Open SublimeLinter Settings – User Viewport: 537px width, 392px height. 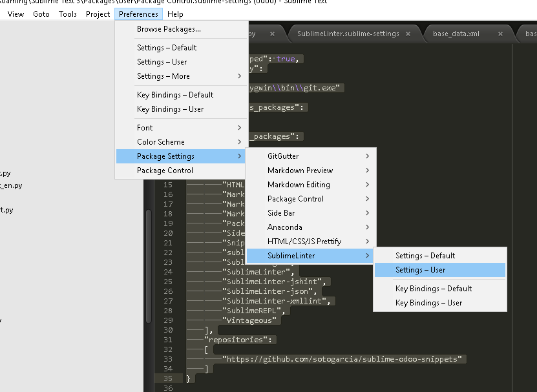pyautogui.click(x=439, y=270)
